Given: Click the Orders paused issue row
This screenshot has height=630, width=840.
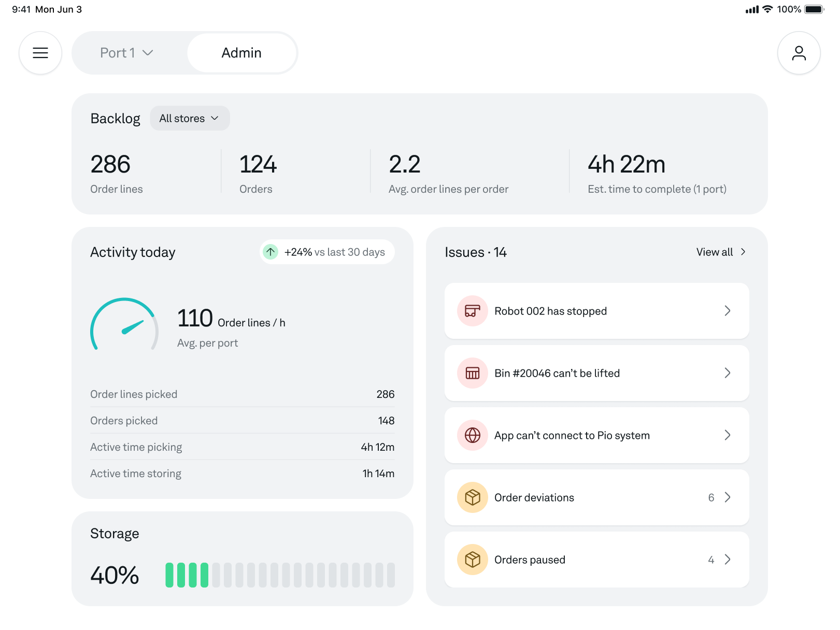Looking at the screenshot, I should point(596,560).
